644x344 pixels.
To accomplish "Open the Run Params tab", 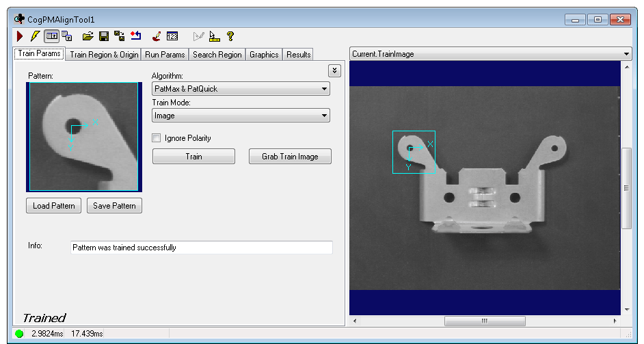I will click(x=165, y=55).
